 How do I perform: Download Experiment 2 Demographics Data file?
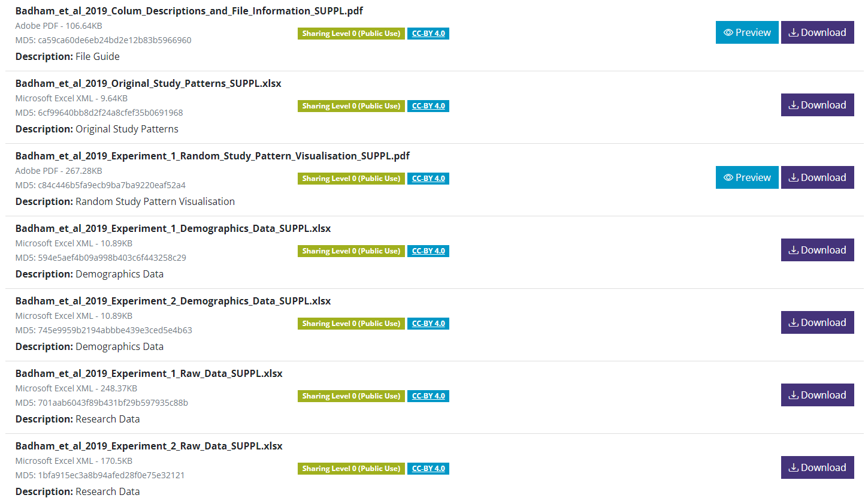817,322
